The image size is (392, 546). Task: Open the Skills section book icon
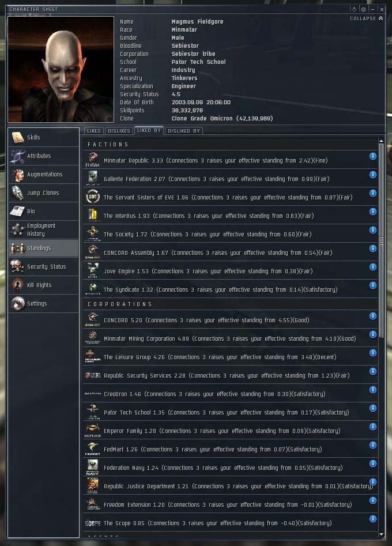coord(17,138)
